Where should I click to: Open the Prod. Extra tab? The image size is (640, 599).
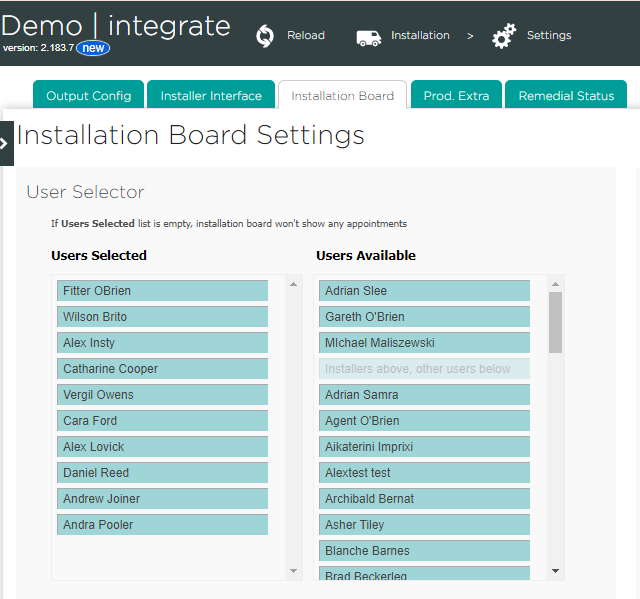[x=456, y=96]
